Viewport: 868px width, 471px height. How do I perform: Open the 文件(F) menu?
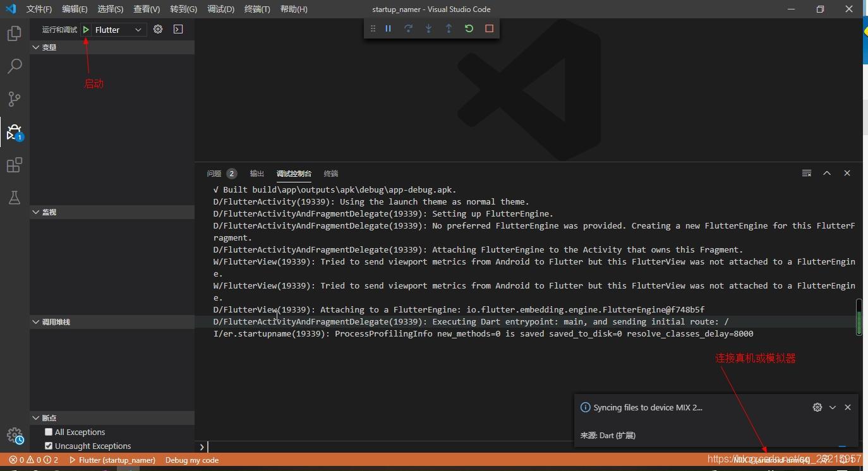[39, 9]
